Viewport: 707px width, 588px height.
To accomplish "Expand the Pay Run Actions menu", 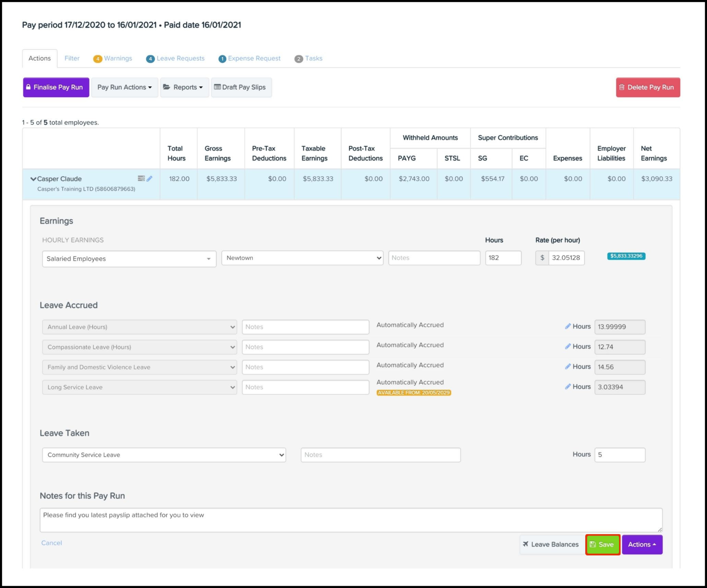I will (x=124, y=87).
